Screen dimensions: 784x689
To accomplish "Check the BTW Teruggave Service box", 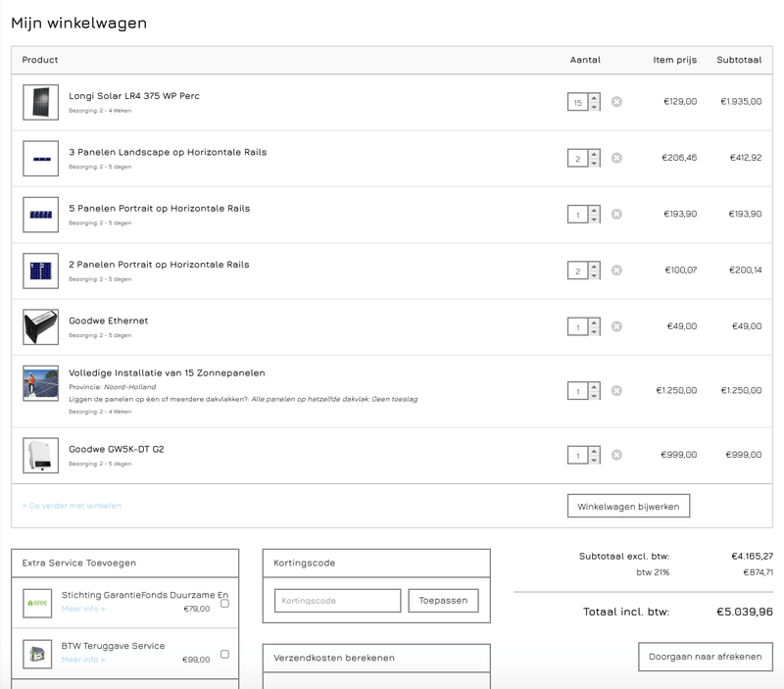I will [225, 652].
